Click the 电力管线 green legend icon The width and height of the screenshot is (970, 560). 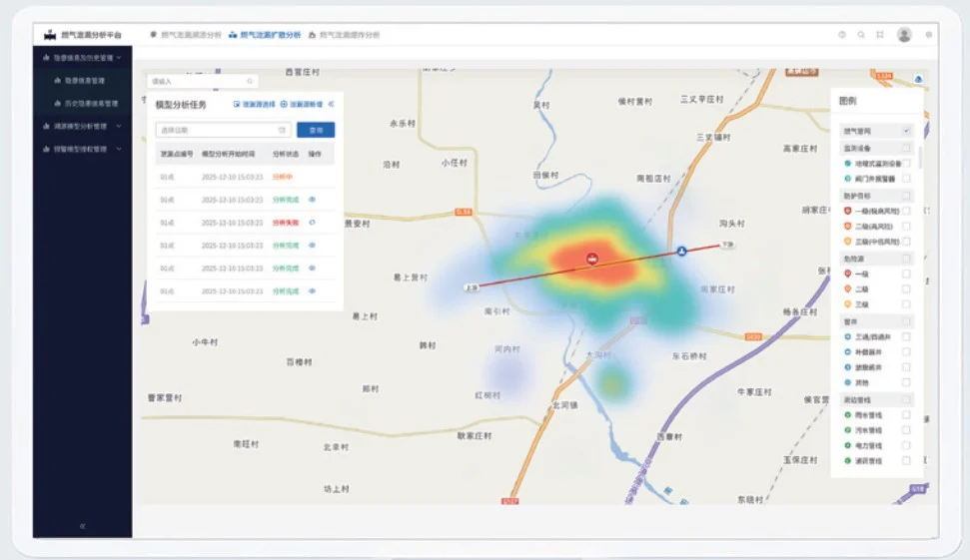pos(847,445)
